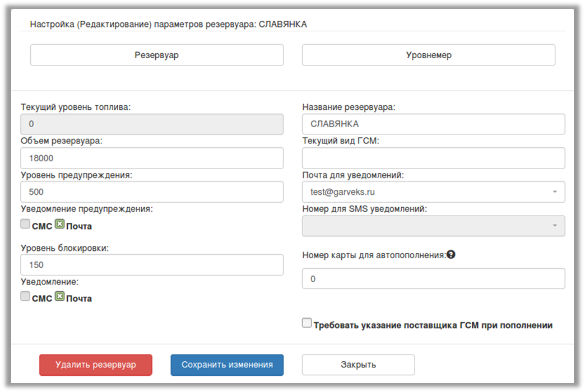Click the Номер карты для автопополнения field

click(433, 278)
